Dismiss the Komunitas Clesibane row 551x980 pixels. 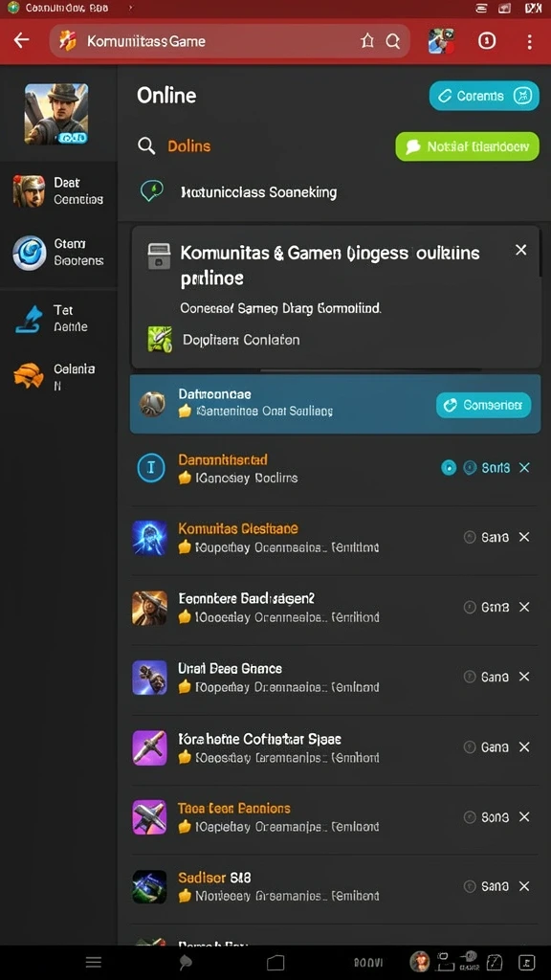tap(524, 537)
